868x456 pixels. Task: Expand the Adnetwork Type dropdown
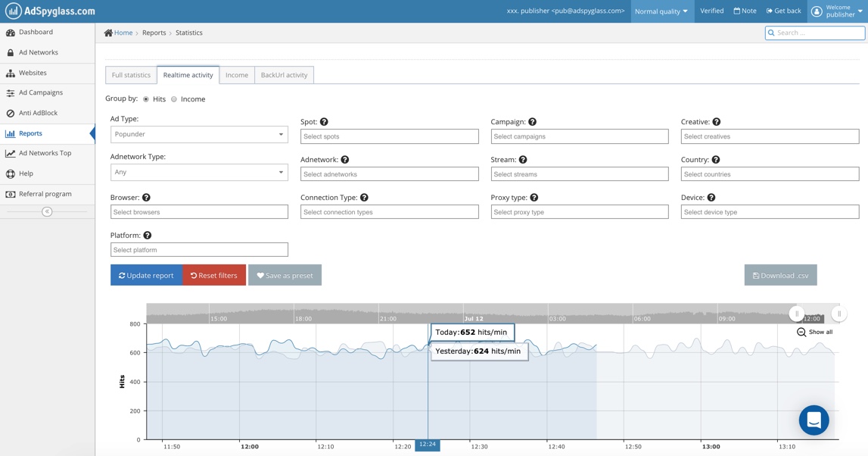click(199, 172)
